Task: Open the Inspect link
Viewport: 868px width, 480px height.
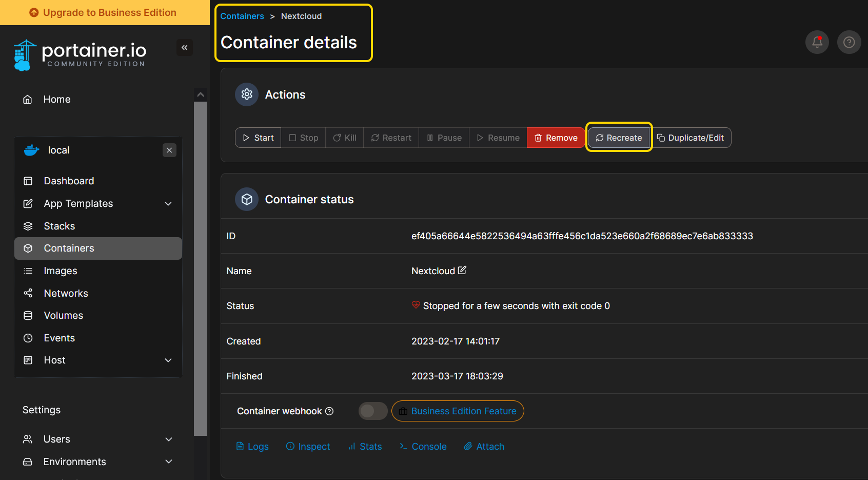Action: [308, 447]
